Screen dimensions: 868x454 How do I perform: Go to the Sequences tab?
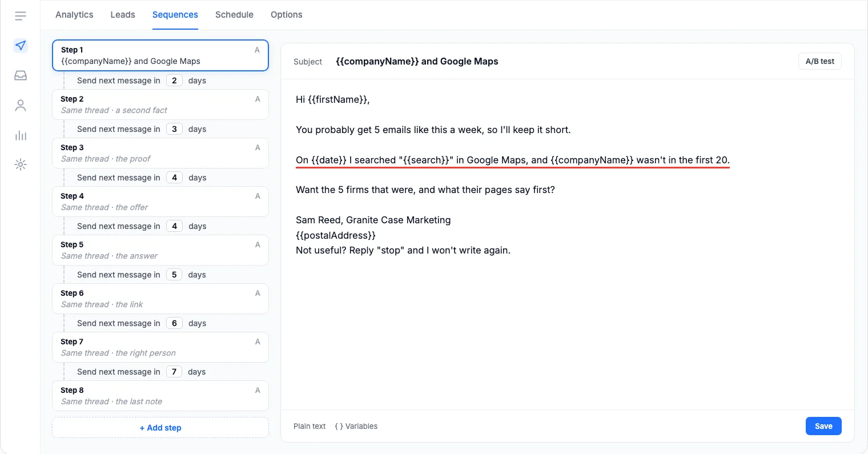click(x=175, y=15)
